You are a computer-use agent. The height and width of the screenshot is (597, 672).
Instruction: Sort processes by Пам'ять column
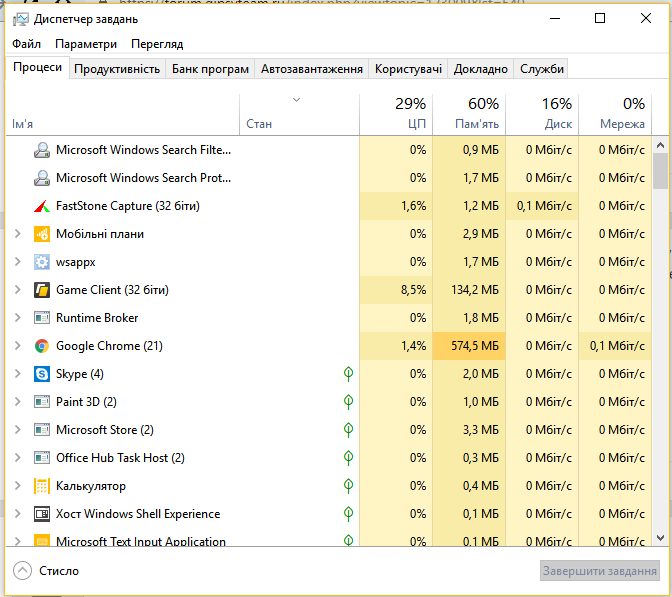click(x=469, y=114)
